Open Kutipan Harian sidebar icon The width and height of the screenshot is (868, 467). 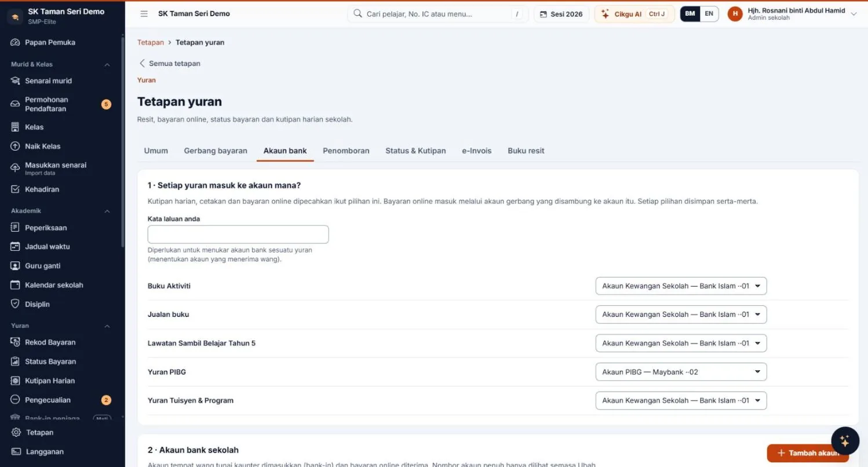[x=16, y=381]
